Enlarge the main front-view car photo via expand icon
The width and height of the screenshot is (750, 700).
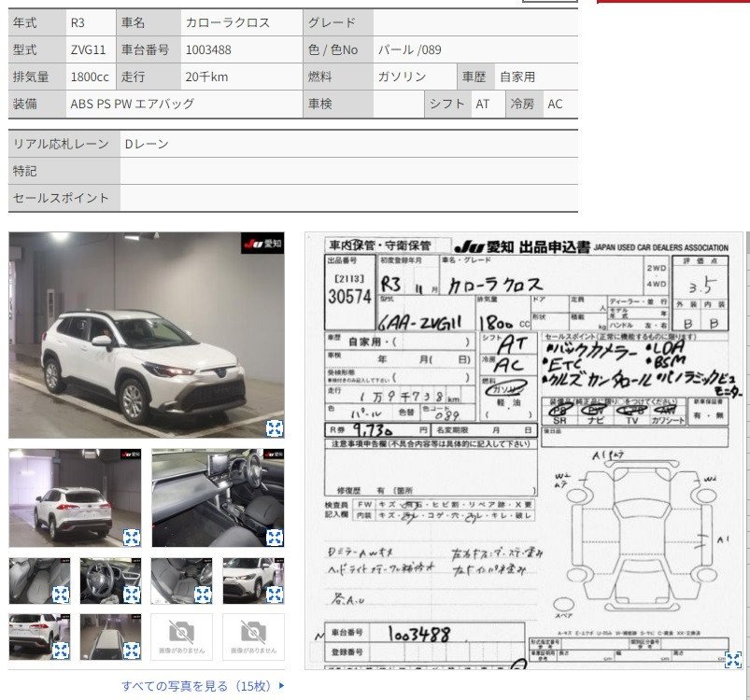point(275,428)
